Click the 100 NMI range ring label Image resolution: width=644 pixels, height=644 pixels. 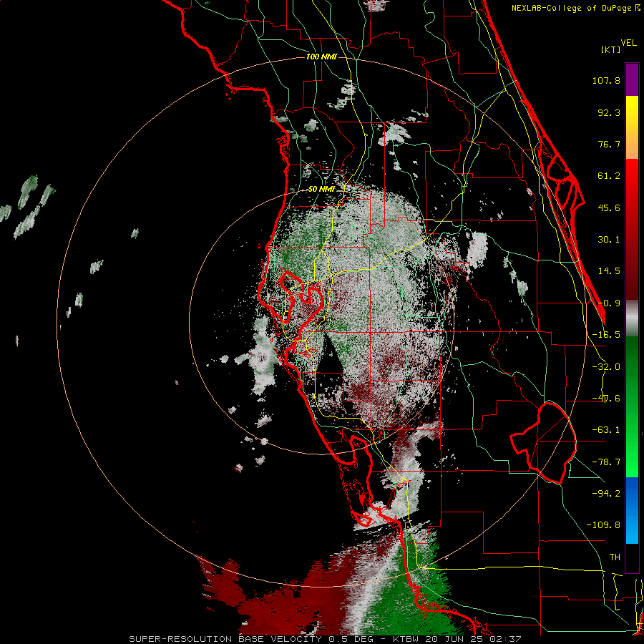[x=321, y=57]
